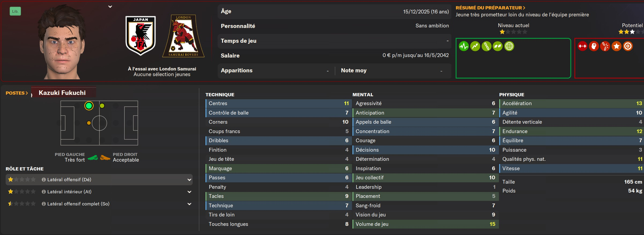Click the upward trend arrow icon
Screen dimensions: 644x235
[475, 46]
